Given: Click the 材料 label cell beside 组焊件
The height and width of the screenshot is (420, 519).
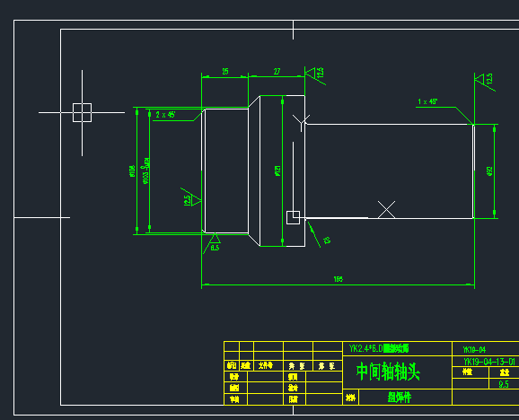Looking at the screenshot, I should click(x=350, y=398).
